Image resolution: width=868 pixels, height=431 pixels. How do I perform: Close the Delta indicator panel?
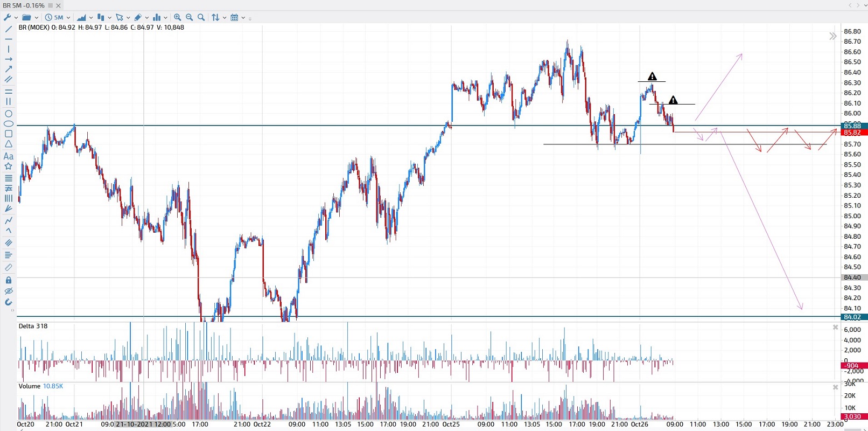coord(836,327)
